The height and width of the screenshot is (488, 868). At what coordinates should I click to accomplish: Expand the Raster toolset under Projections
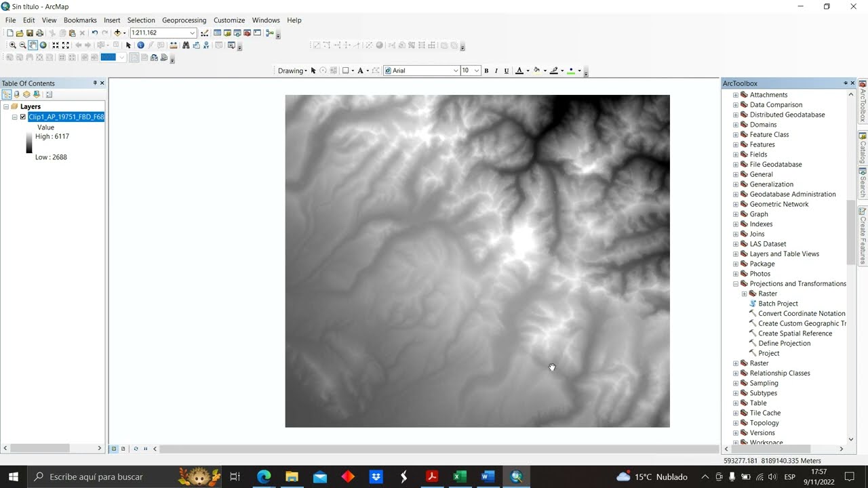point(744,293)
